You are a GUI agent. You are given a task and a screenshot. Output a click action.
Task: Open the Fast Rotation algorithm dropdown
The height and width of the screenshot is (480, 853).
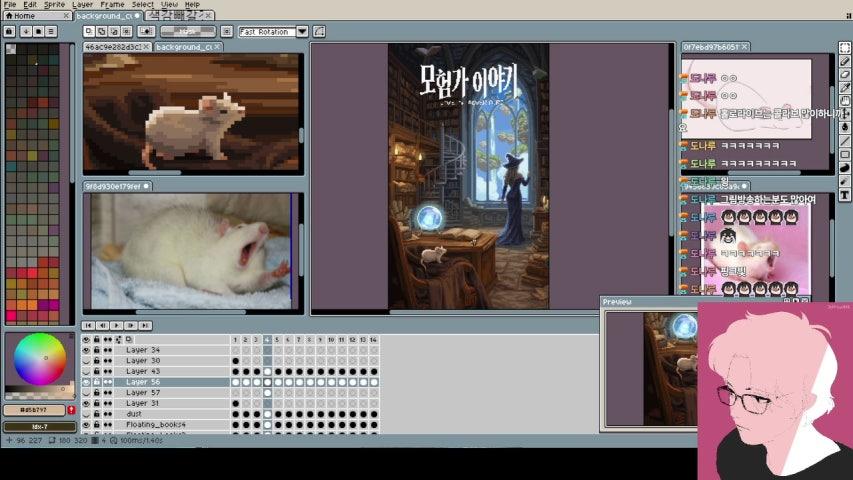302,31
